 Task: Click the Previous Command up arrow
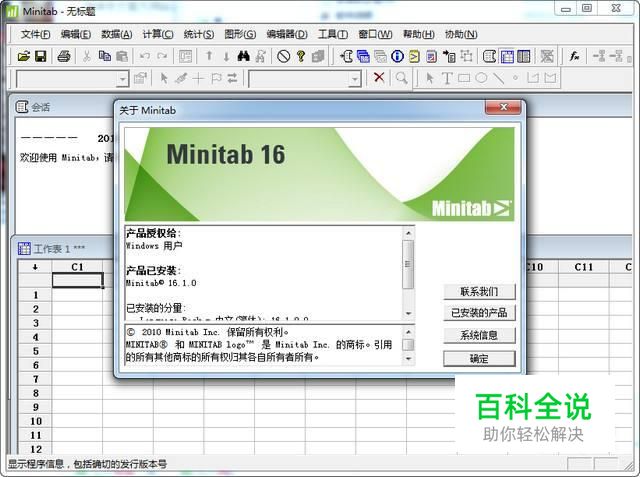[209, 56]
